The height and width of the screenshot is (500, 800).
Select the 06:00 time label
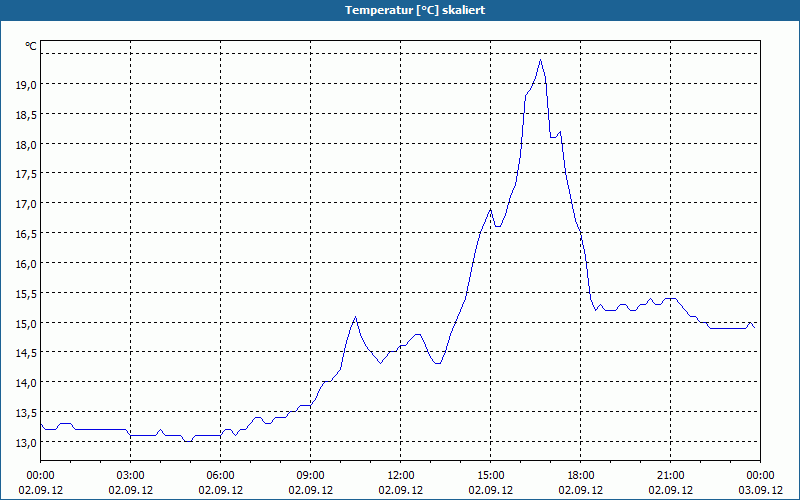coord(220,476)
